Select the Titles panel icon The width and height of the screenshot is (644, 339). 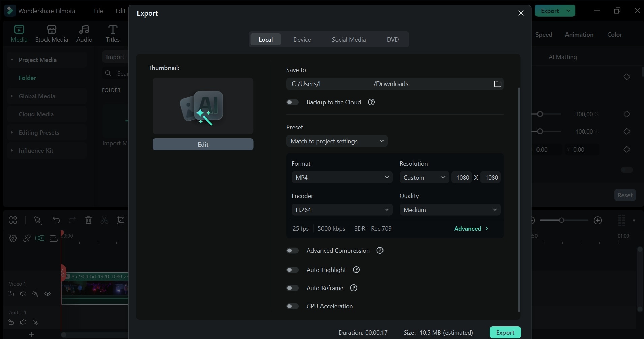[x=113, y=33]
